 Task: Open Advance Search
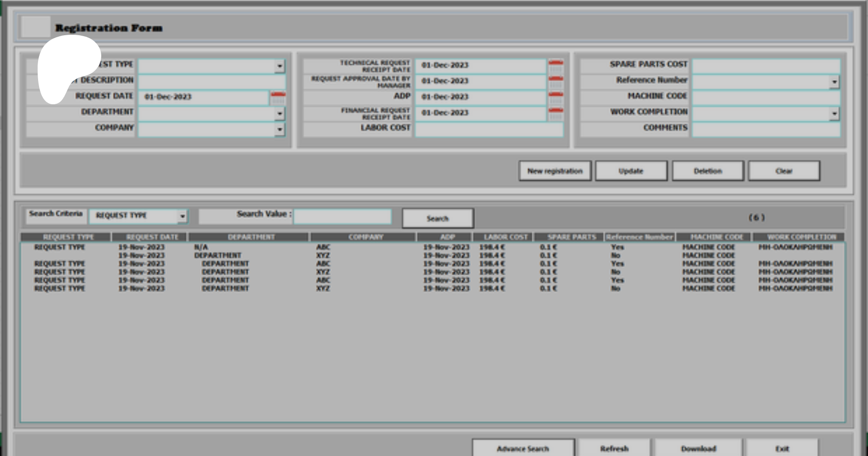coord(523,448)
